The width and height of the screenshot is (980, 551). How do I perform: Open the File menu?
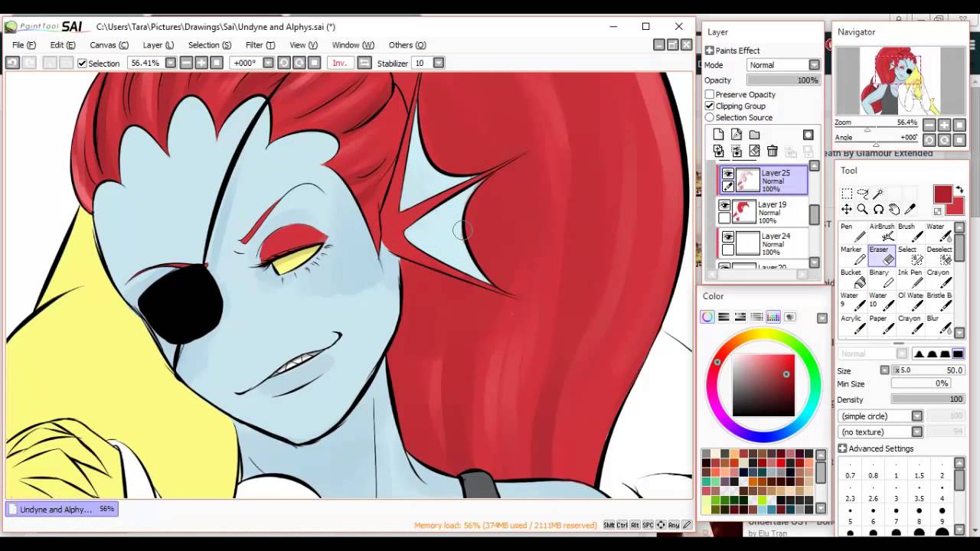tap(24, 45)
